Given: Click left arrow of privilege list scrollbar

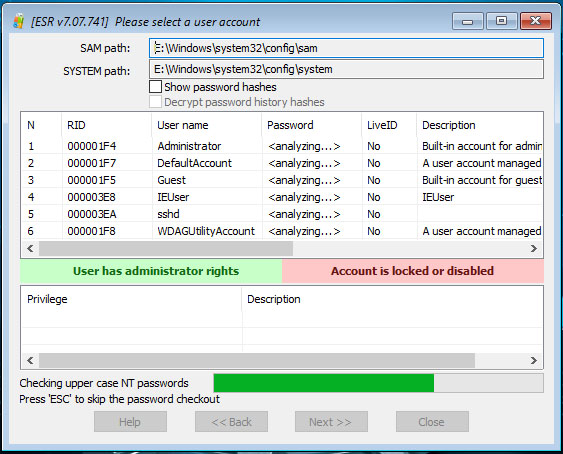Looking at the screenshot, I should (x=31, y=360).
